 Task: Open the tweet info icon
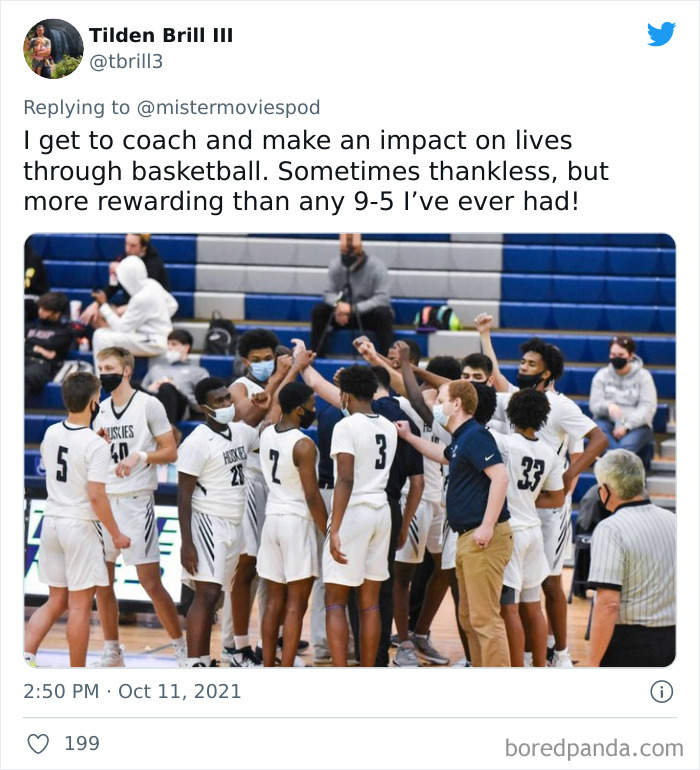[x=662, y=691]
